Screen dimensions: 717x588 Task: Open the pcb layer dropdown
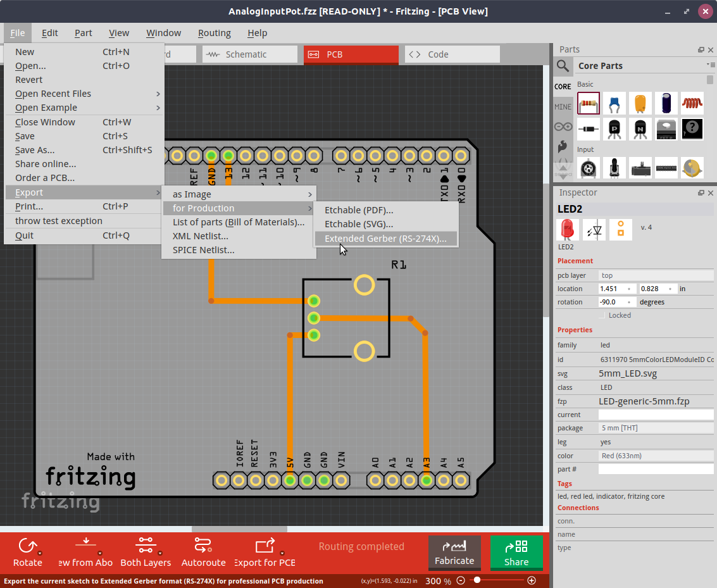[x=656, y=275]
